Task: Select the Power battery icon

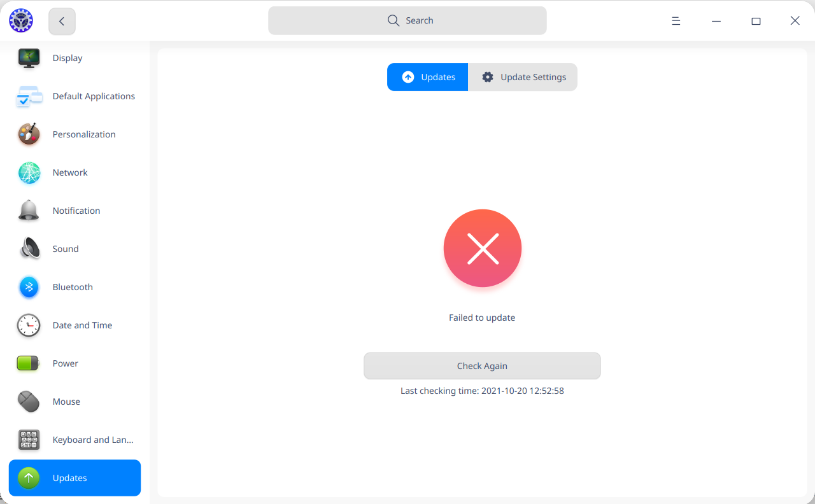Action: pos(28,363)
